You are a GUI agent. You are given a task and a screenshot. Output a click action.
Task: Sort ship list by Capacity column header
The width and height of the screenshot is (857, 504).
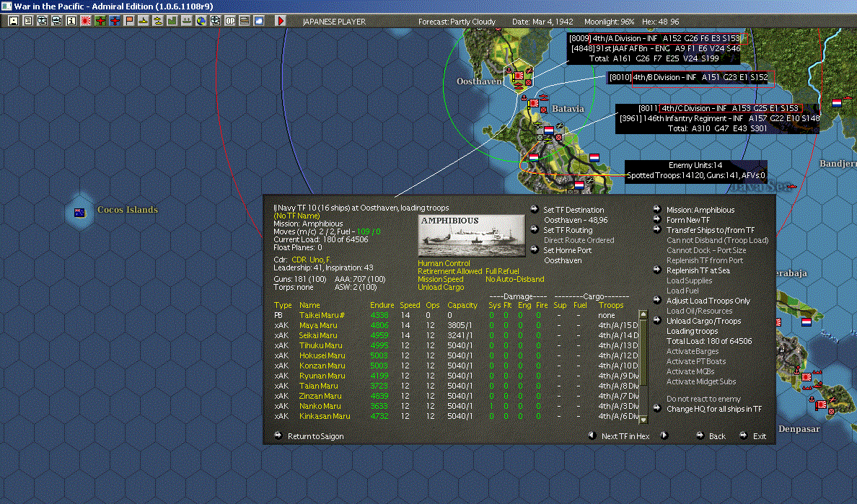462,305
